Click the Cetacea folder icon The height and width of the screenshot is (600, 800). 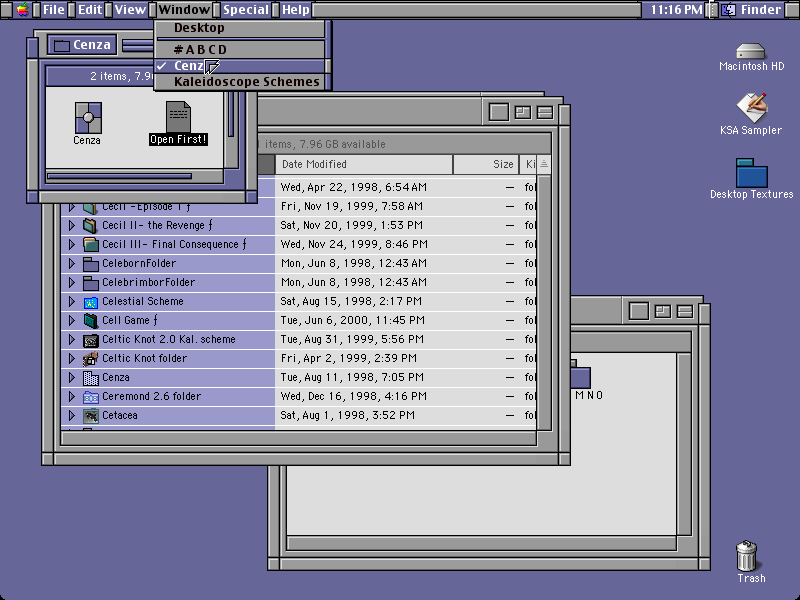90,416
